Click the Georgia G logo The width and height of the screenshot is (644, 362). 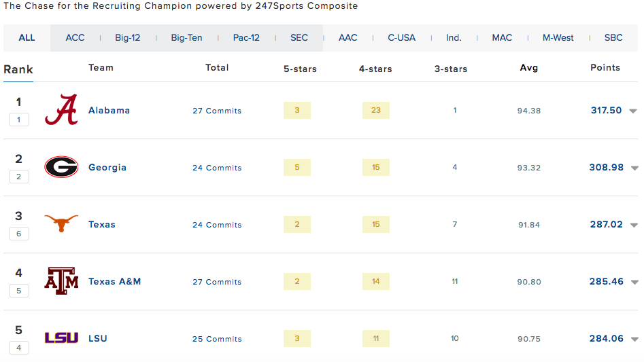click(61, 167)
